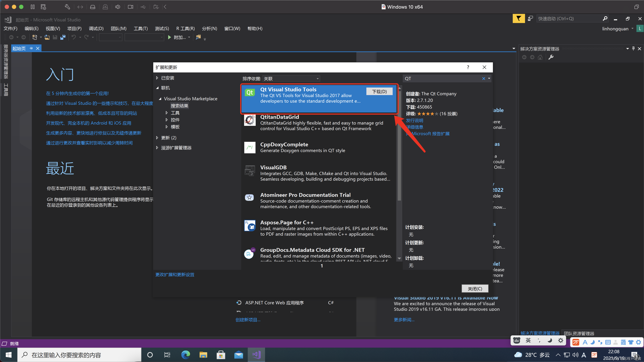The width and height of the screenshot is (644, 362).
Task: Click the help question mark in dialog
Action: point(468,67)
